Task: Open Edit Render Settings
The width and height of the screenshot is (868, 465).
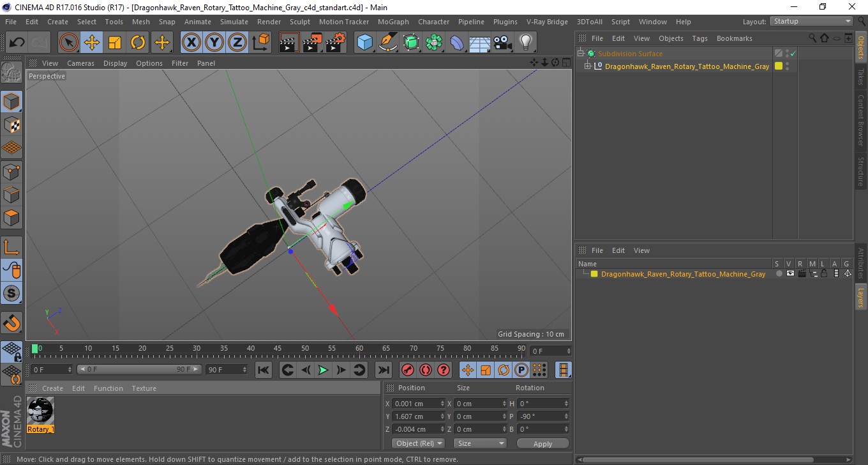Action: (336, 43)
